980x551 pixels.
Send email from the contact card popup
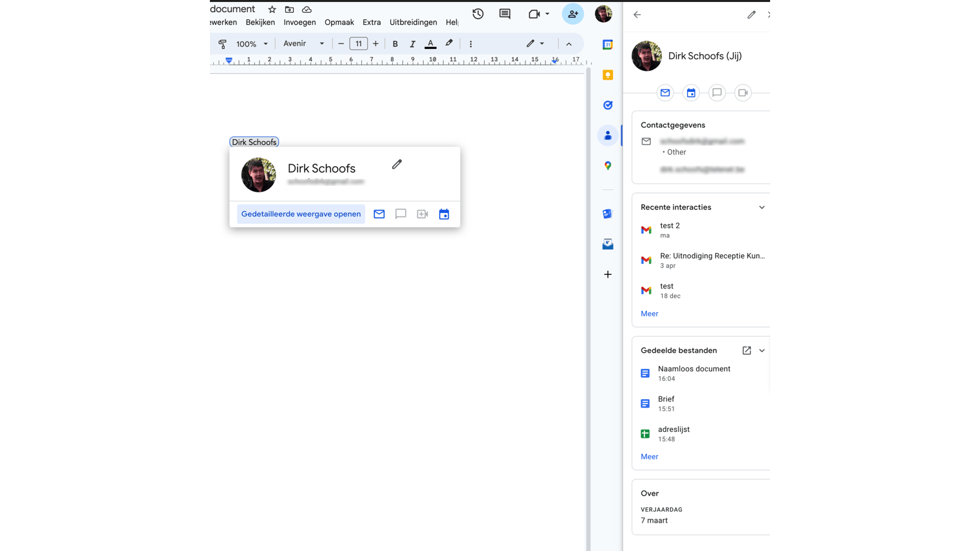(x=379, y=214)
